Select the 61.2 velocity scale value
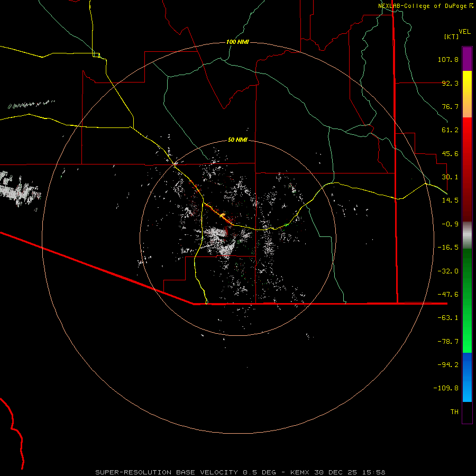Viewport: 476px width, 476px height. point(450,130)
